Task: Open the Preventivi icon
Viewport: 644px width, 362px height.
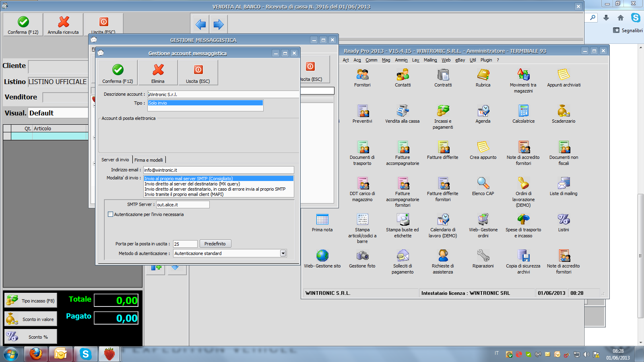Action: 362,114
